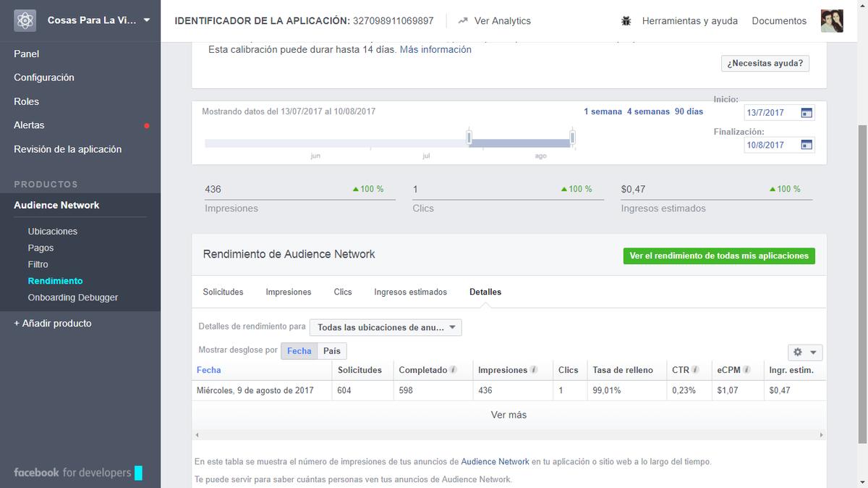Screen dimensions: 868x488
Task: Click the info icon beside Impresiones column header
Action: tap(536, 369)
